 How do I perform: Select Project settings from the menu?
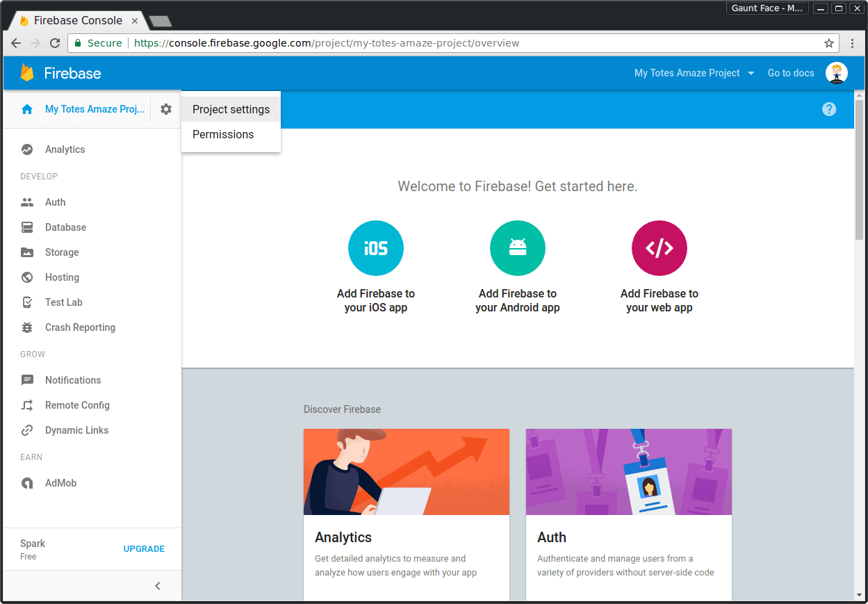click(231, 109)
